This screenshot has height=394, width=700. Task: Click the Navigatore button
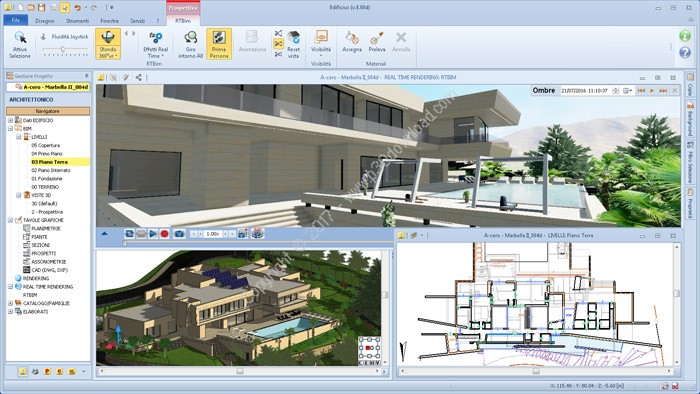47,111
